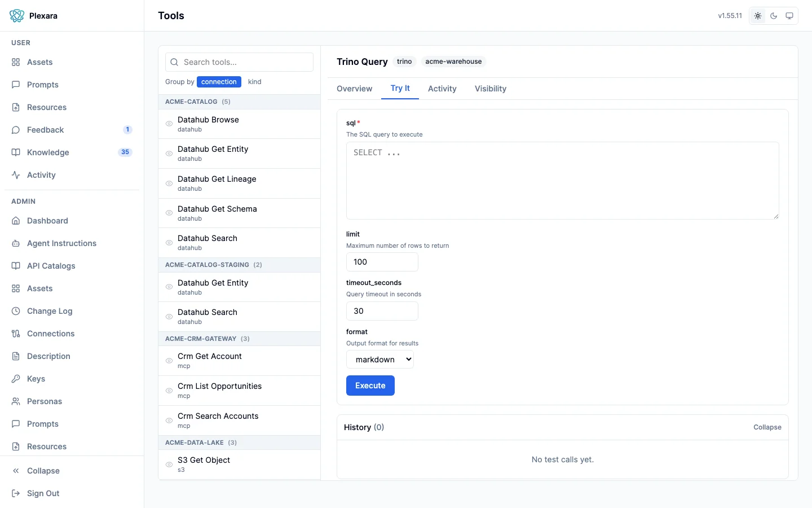Click the trino tag badge
The height and width of the screenshot is (508, 812).
[404, 62]
